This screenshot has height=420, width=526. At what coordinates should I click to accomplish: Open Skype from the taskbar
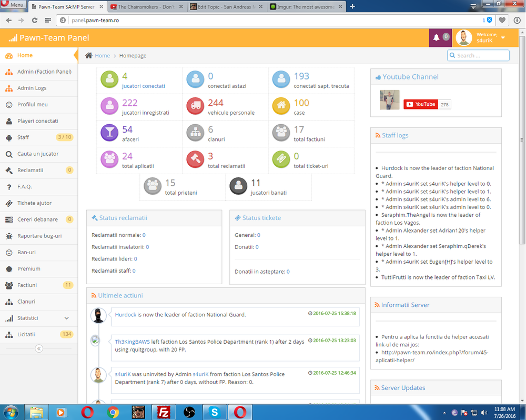215,412
